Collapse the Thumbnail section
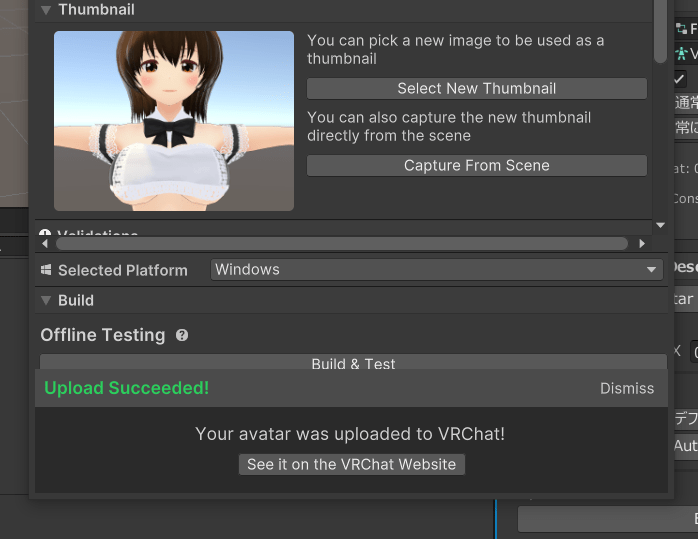The width and height of the screenshot is (698, 539). click(45, 10)
